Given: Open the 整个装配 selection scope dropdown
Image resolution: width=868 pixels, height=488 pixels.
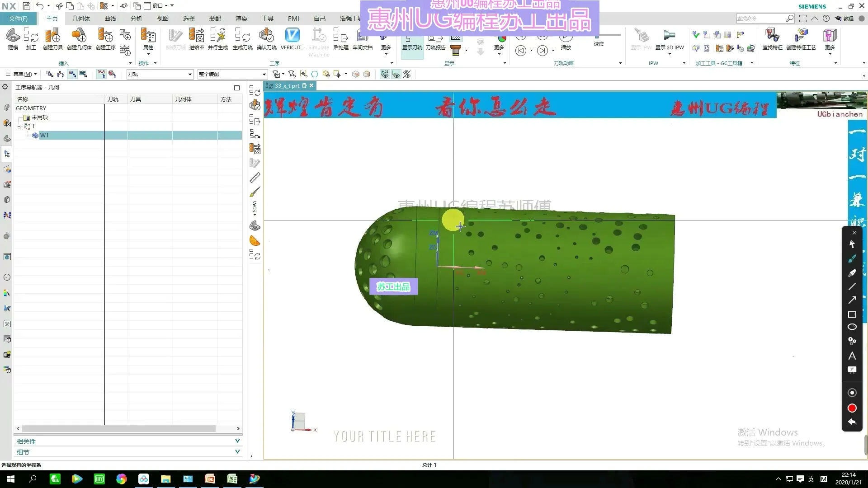Looking at the screenshot, I should (264, 74).
